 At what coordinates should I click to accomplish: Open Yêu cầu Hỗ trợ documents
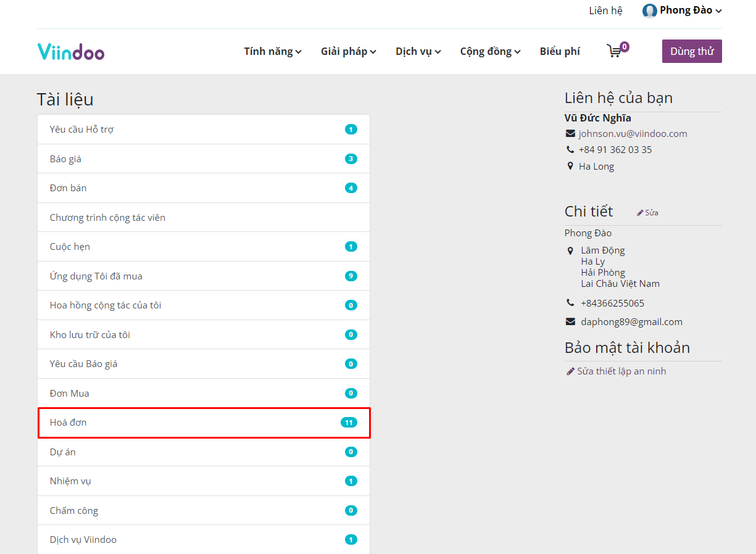point(204,130)
